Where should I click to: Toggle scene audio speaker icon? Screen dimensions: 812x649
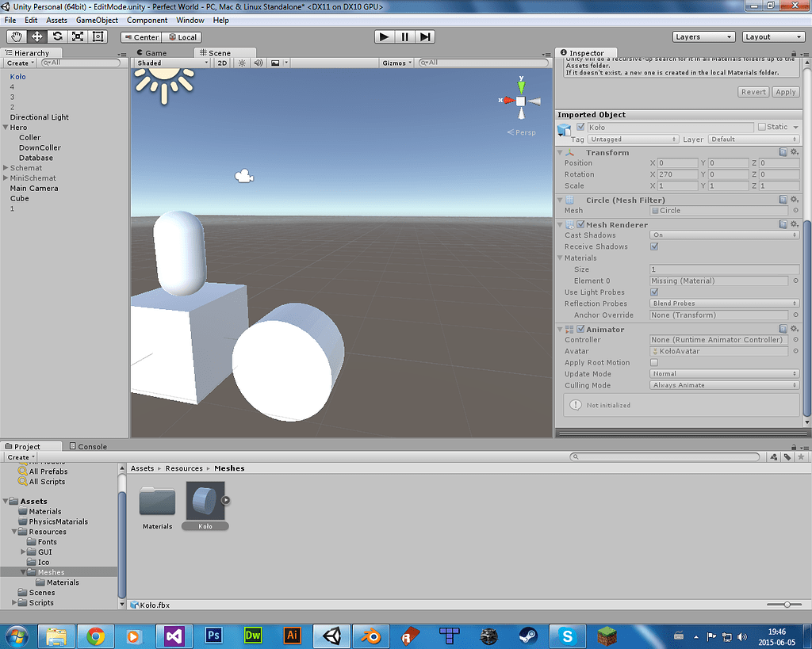click(x=258, y=63)
